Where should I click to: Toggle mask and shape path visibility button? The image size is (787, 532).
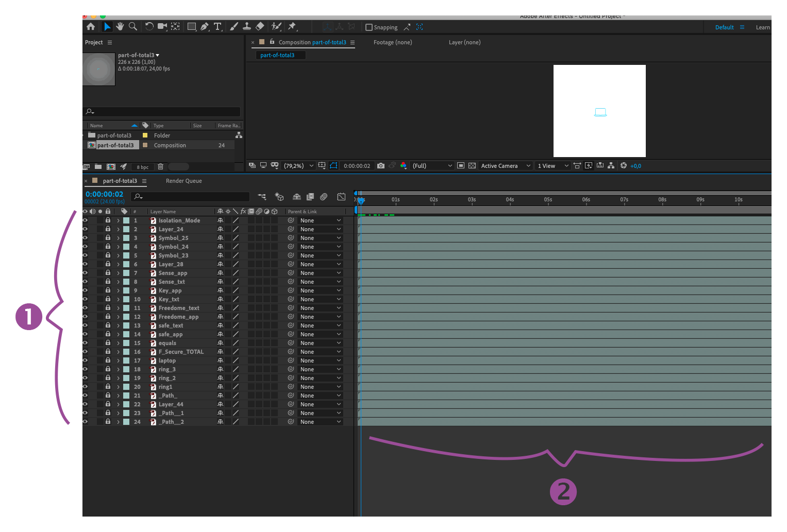coord(333,166)
